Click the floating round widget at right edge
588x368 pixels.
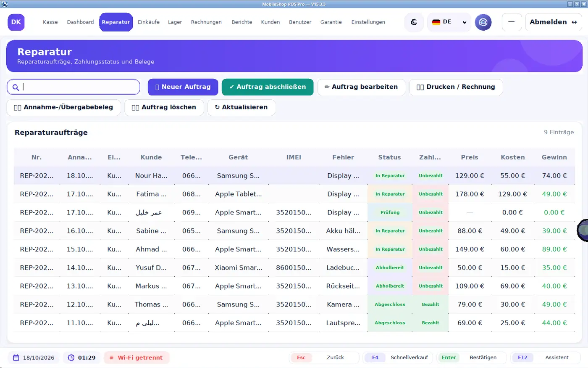583,230
